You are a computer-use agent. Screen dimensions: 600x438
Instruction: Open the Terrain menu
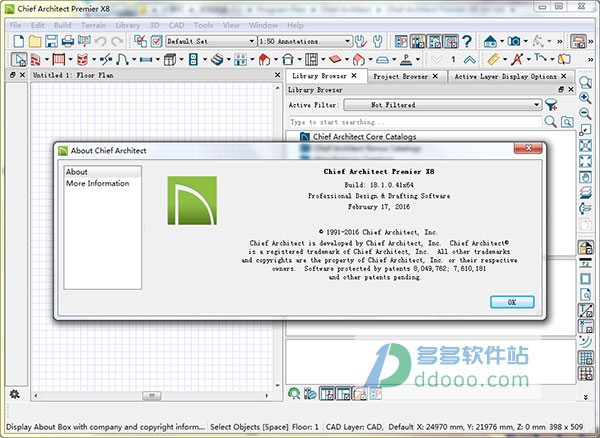[x=93, y=25]
